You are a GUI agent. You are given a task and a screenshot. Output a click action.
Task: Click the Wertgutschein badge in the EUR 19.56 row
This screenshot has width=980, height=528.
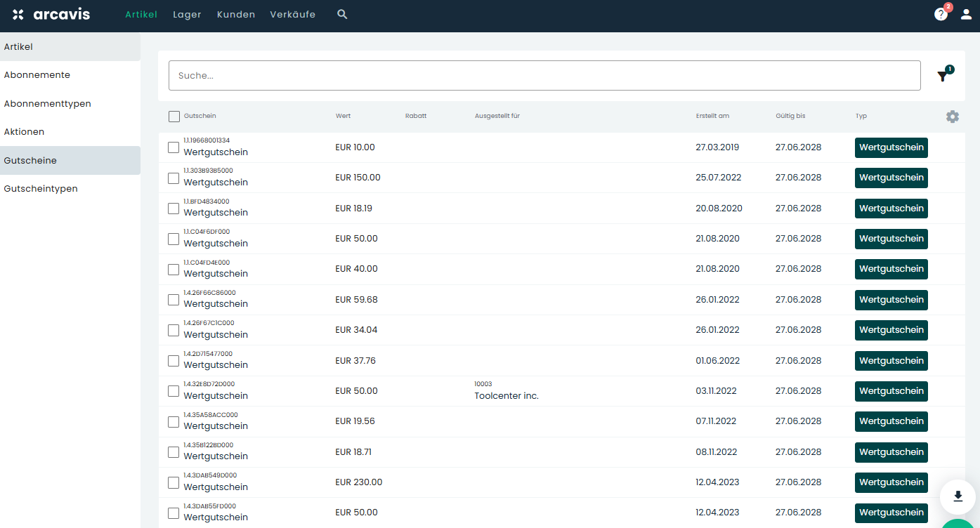(891, 421)
